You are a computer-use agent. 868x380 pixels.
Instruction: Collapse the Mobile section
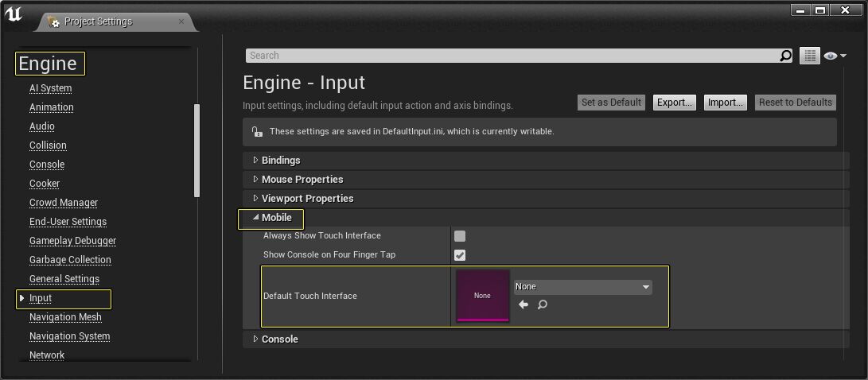[x=275, y=218]
